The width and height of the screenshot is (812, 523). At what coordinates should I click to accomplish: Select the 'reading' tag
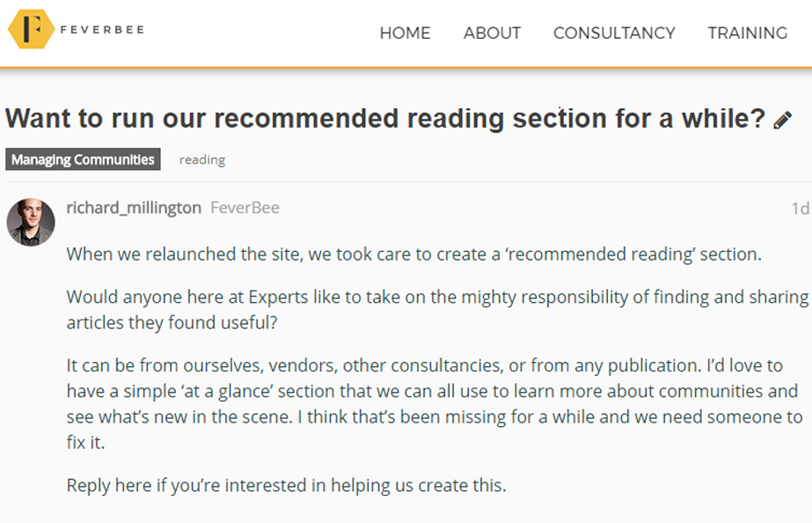pos(202,159)
